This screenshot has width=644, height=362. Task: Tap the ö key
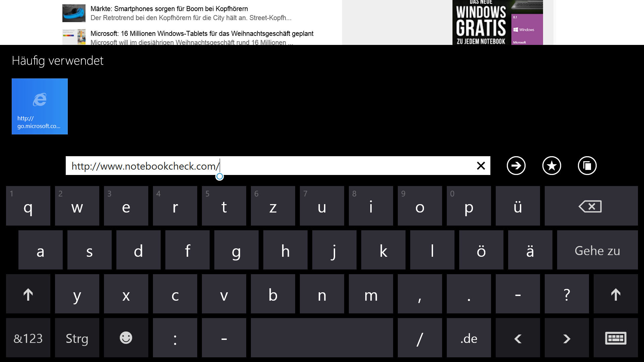[x=481, y=250]
